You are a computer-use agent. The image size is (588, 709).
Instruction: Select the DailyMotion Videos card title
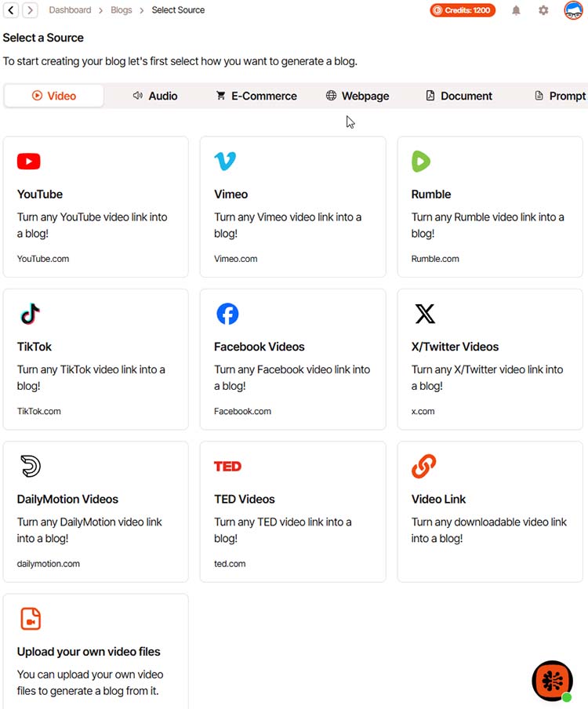tap(67, 499)
